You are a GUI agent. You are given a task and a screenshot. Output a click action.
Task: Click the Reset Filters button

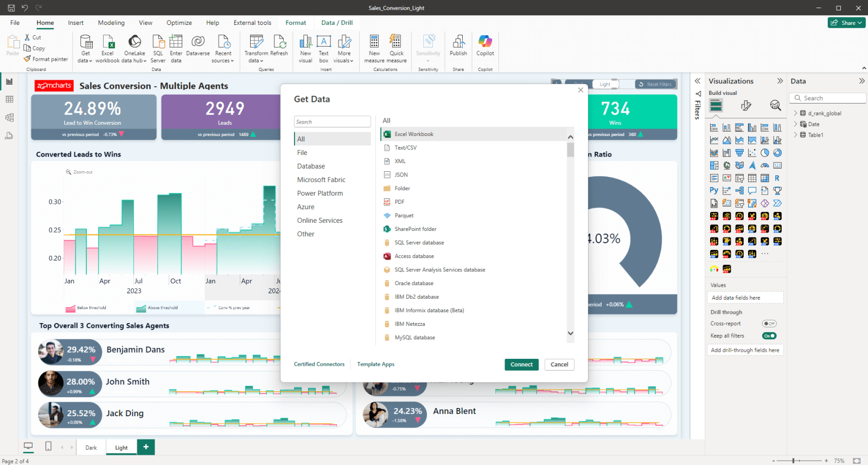(655, 85)
